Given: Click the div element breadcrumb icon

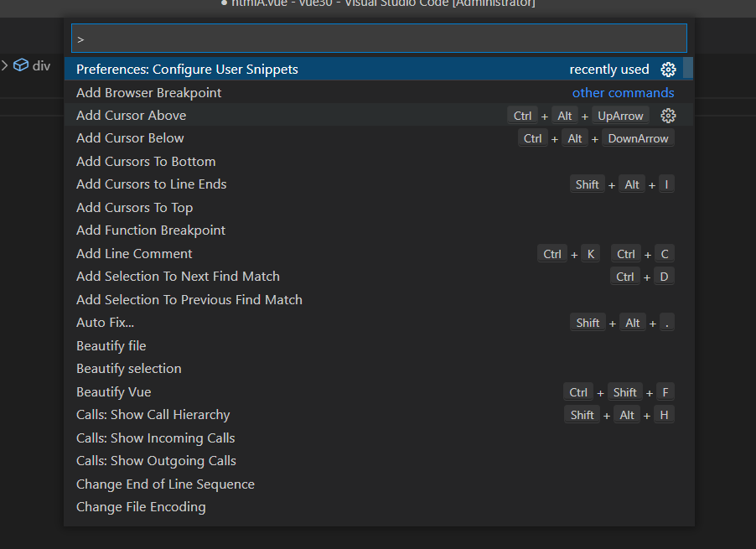Looking at the screenshot, I should coord(21,65).
